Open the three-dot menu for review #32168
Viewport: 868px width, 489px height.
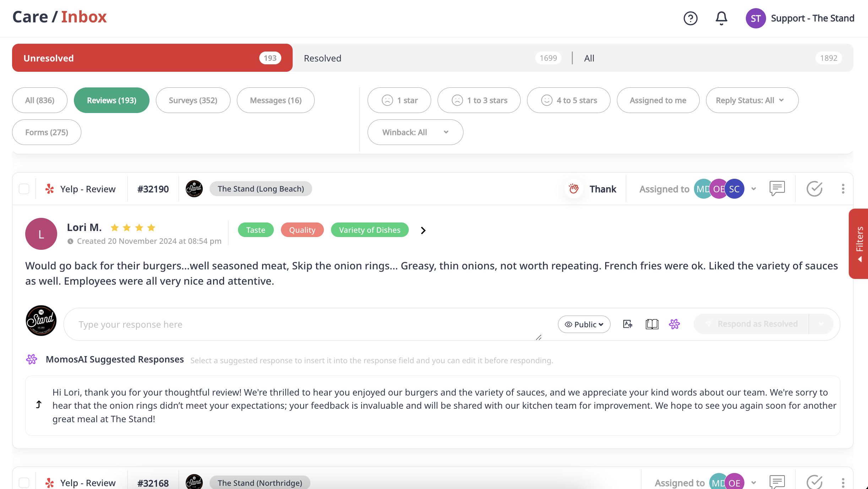click(x=843, y=483)
